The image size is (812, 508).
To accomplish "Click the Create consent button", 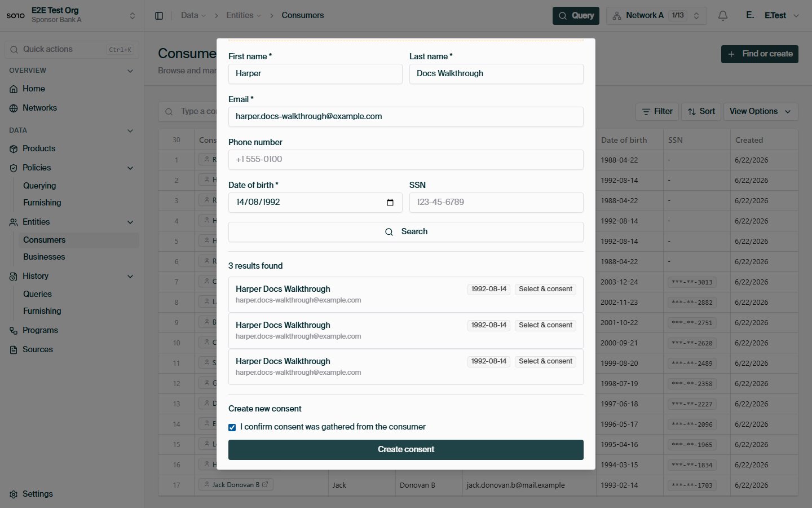I will [406, 450].
